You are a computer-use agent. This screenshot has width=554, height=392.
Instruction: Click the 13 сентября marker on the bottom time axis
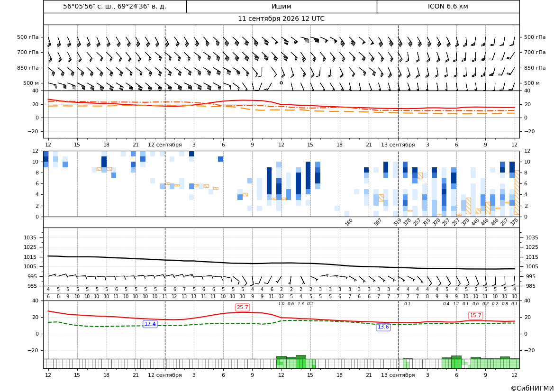pyautogui.click(x=398, y=374)
